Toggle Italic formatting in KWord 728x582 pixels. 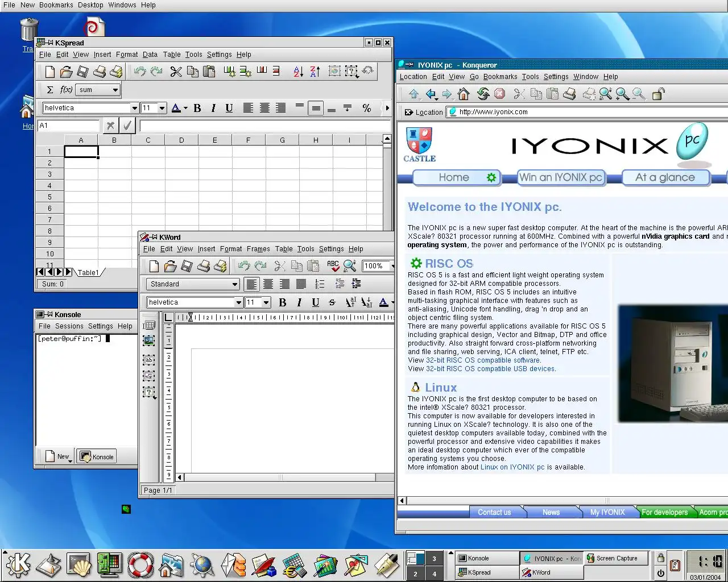299,302
